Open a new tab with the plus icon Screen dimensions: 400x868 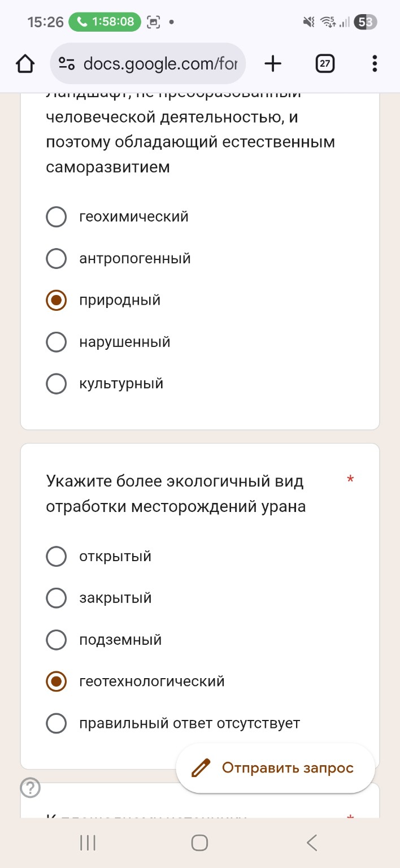273,63
